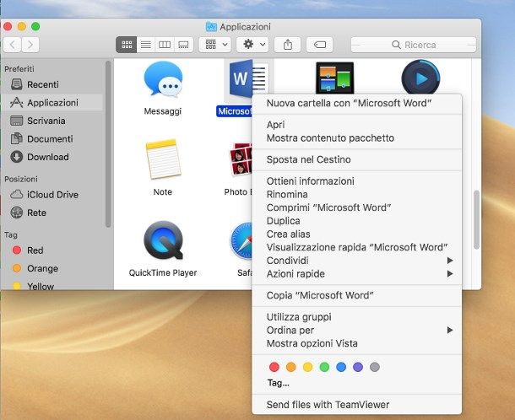Choose Apri from the context menu
Screen dimensions: 515x420
[x=356, y=125]
